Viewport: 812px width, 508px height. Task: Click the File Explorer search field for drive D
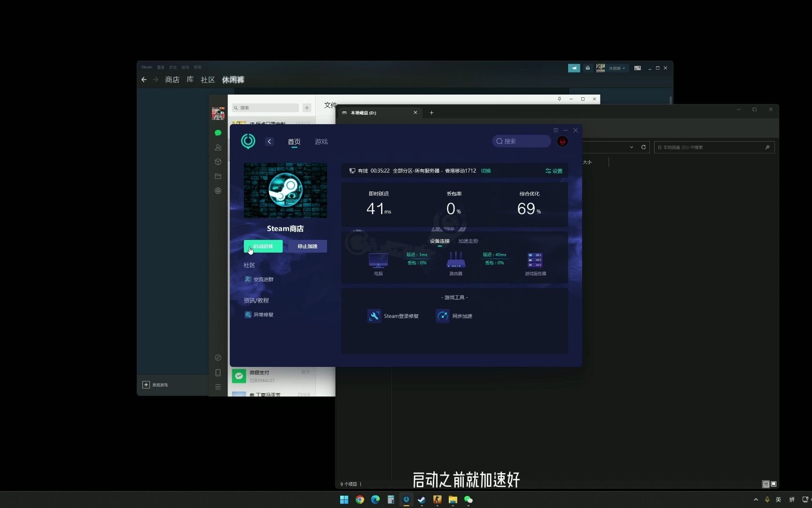714,147
